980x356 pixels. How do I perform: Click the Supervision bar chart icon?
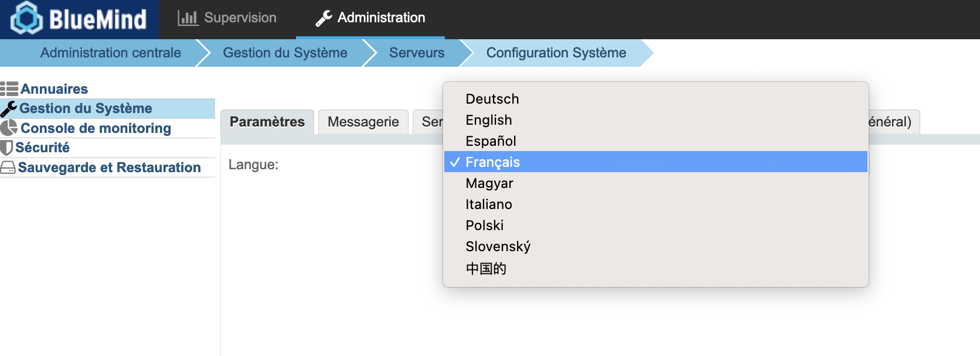(188, 18)
